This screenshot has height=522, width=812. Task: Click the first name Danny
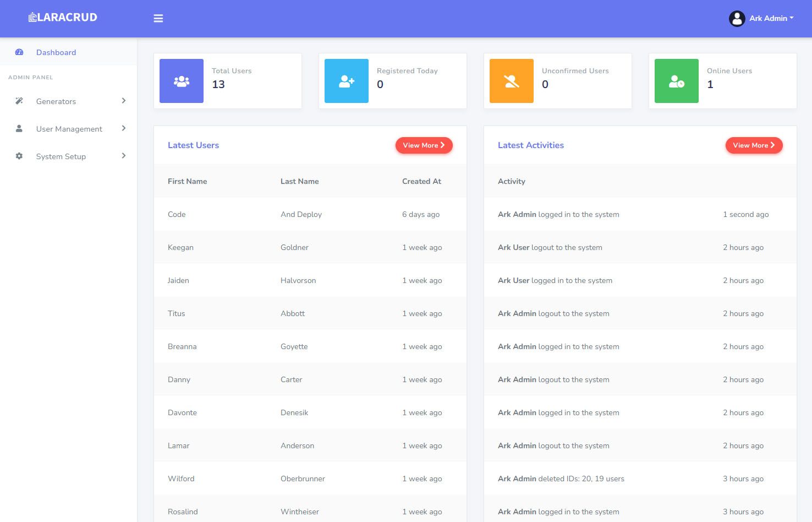(179, 379)
